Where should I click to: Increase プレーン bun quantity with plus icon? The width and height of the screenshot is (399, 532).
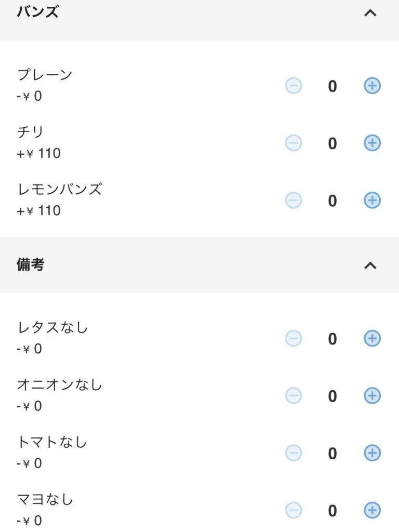click(x=372, y=86)
